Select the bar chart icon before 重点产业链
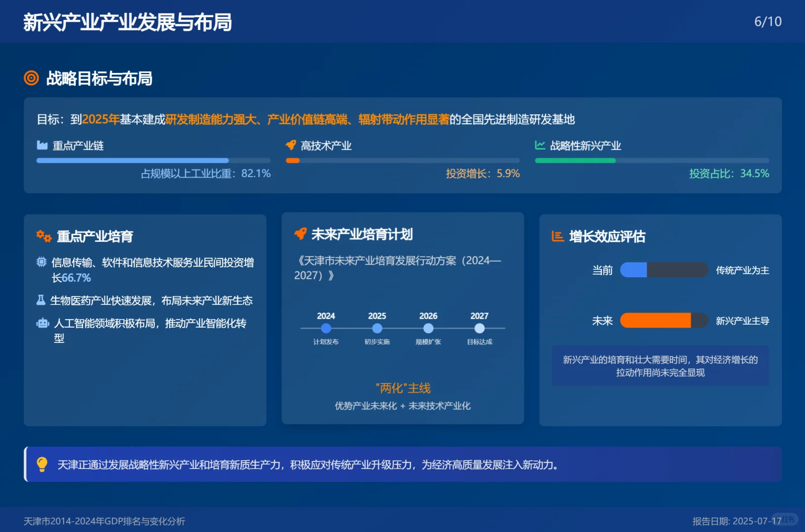805x532 pixels. tap(41, 145)
